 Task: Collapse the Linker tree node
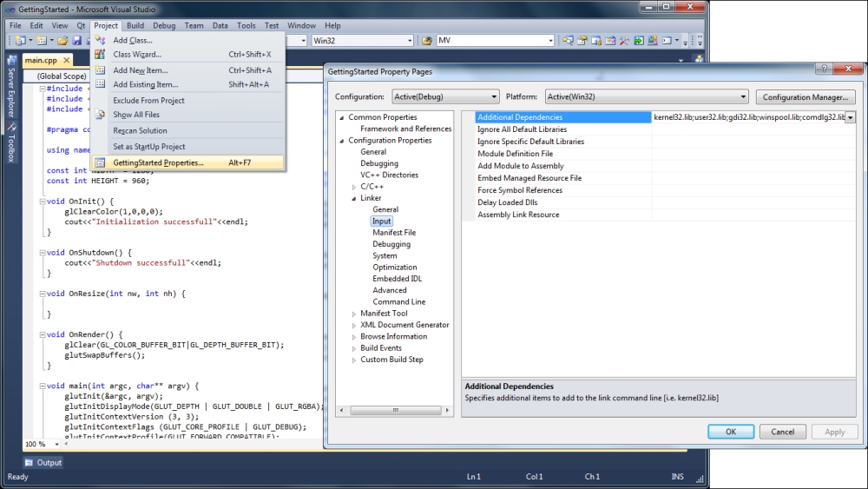[354, 198]
